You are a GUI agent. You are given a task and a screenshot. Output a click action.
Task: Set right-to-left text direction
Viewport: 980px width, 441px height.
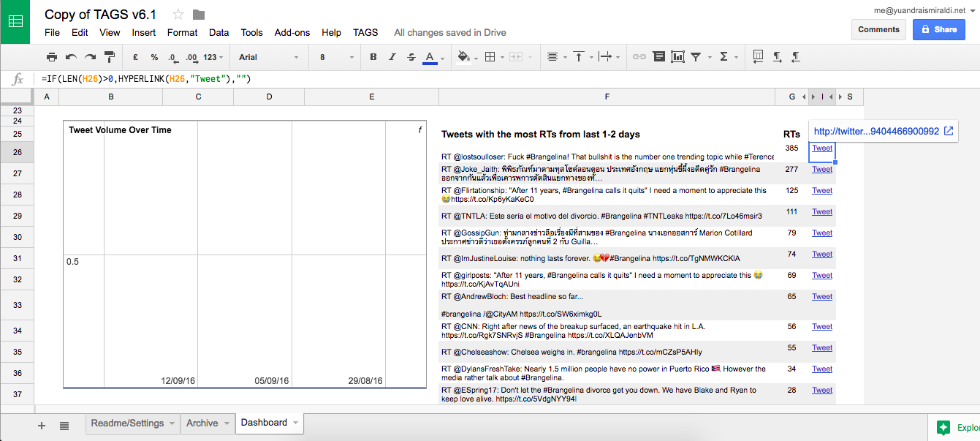pos(796,56)
